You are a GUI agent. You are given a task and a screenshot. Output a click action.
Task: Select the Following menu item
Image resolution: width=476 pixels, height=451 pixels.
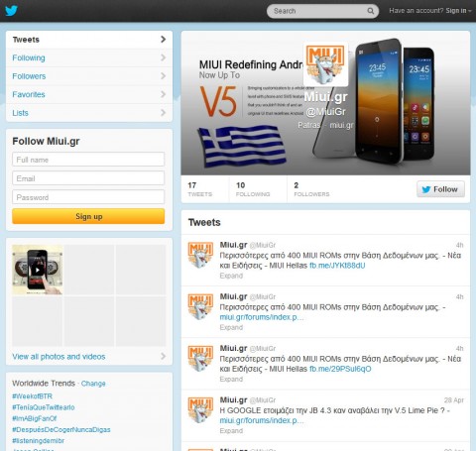click(89, 57)
